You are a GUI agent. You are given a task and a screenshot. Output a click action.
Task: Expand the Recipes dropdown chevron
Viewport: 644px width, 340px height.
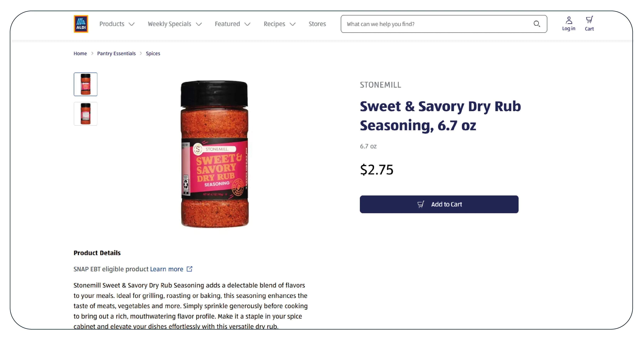click(x=292, y=24)
